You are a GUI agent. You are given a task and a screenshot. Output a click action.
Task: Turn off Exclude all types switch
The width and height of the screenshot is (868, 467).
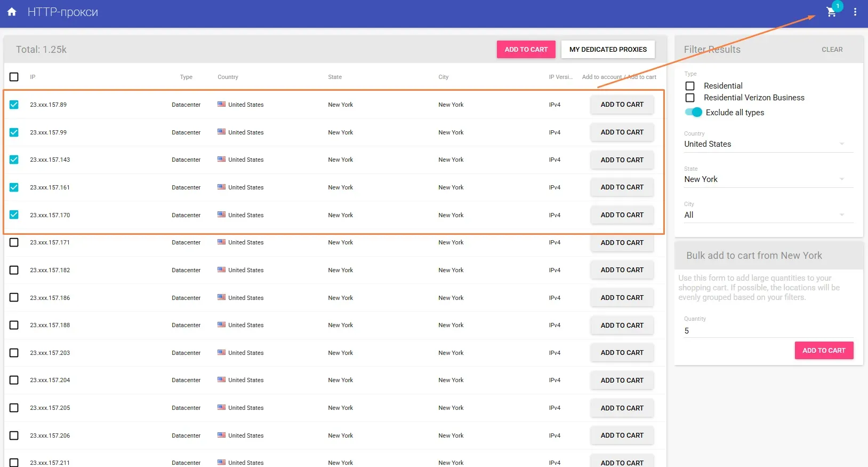pos(694,113)
